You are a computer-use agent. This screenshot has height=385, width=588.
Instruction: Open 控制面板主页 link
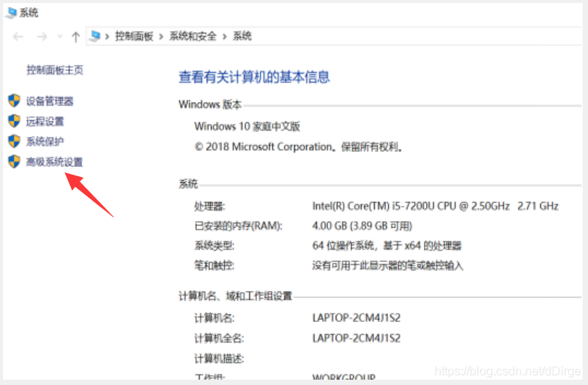tap(55, 70)
